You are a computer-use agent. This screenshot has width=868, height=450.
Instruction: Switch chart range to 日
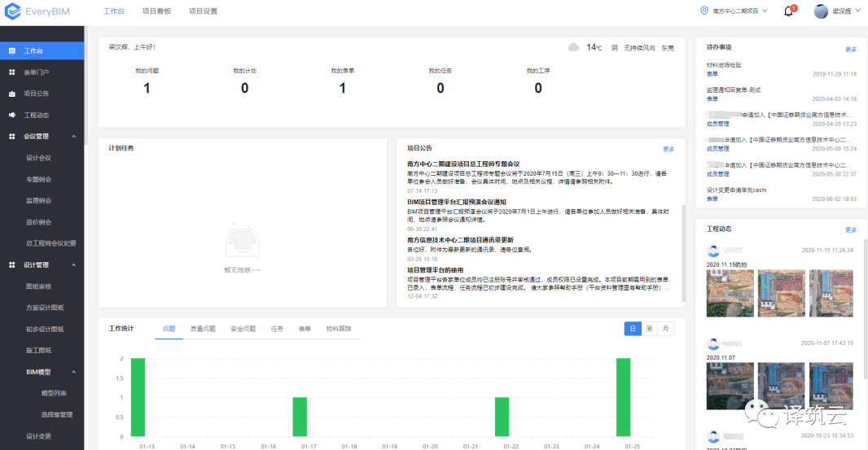coord(632,329)
